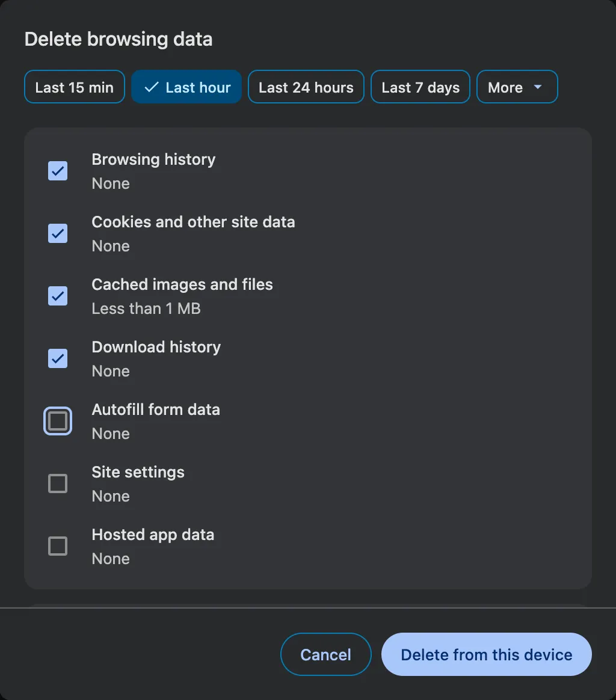
Task: Click the Browsing history label
Action: click(153, 159)
